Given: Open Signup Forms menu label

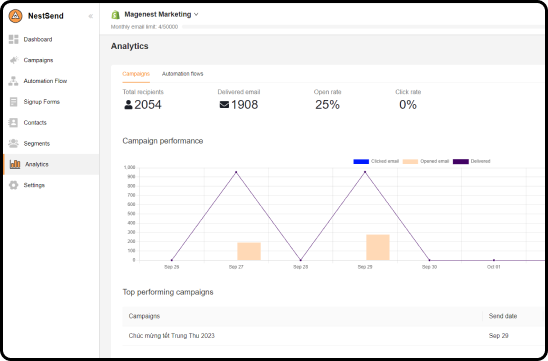Looking at the screenshot, I should [42, 102].
